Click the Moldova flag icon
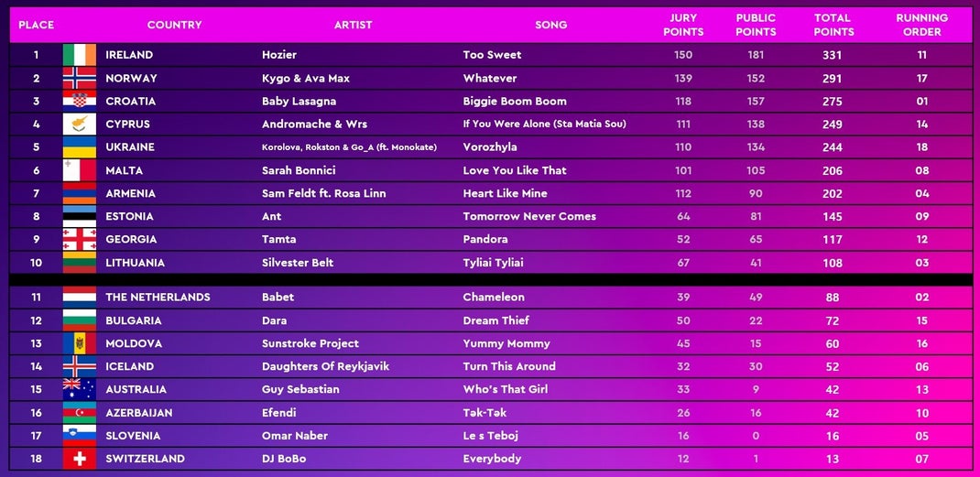Image resolution: width=980 pixels, height=477 pixels. pos(80,343)
